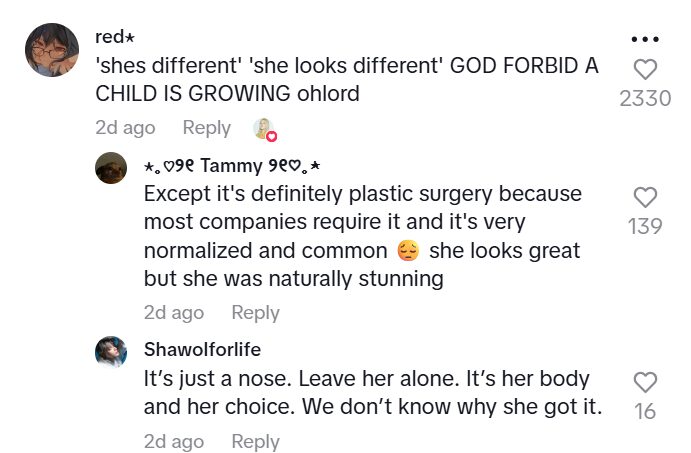Click the 2330 like count

(x=646, y=99)
